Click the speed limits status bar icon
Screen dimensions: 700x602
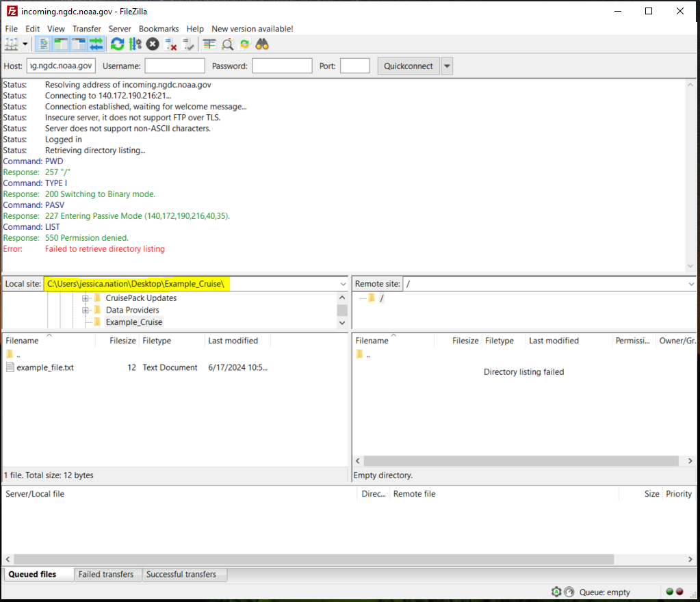click(x=569, y=592)
